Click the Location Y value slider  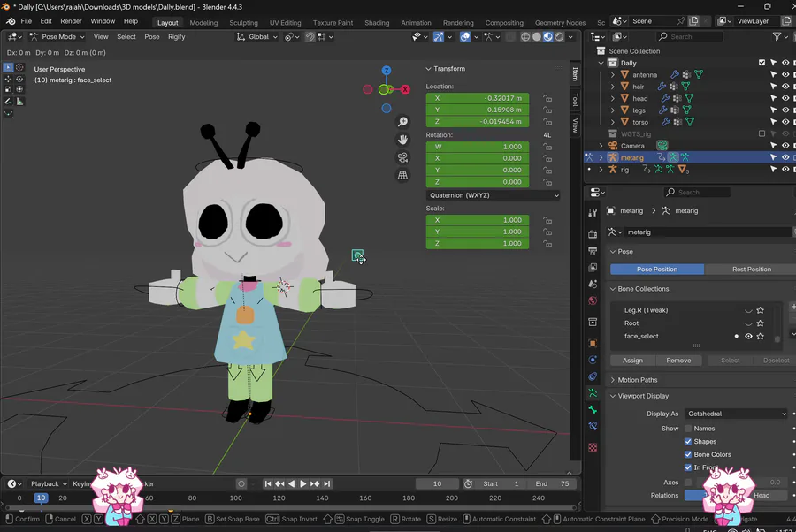tap(478, 110)
